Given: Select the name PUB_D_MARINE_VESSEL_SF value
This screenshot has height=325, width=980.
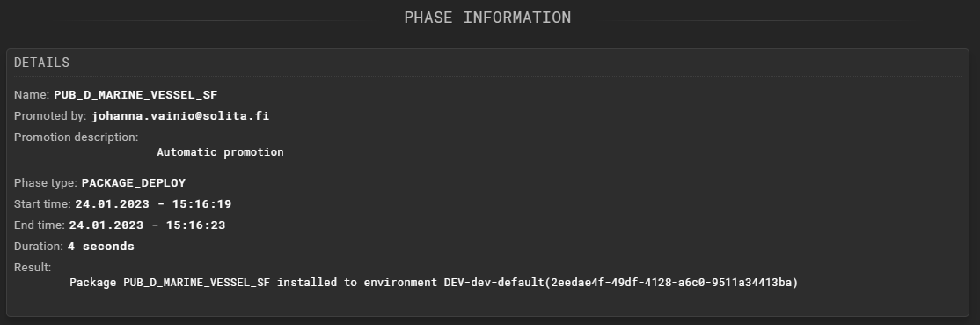Looking at the screenshot, I should 135,95.
